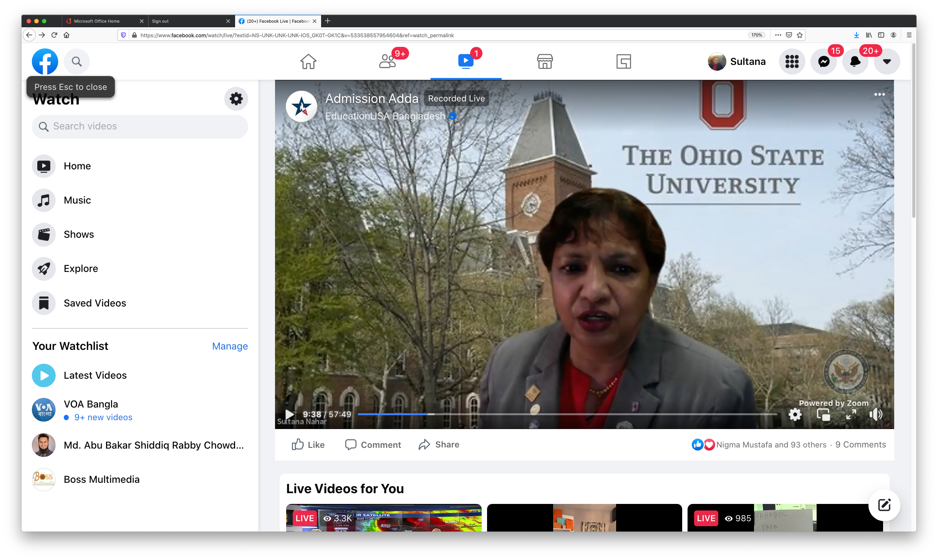Open 9 Comments link

[x=861, y=445]
